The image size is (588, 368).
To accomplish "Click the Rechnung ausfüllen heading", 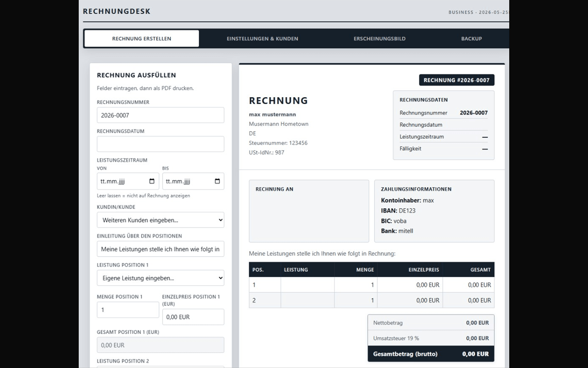I will [136, 75].
